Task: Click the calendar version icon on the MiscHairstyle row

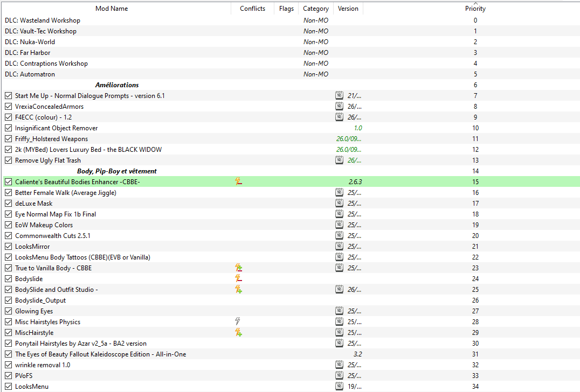Action: (339, 332)
